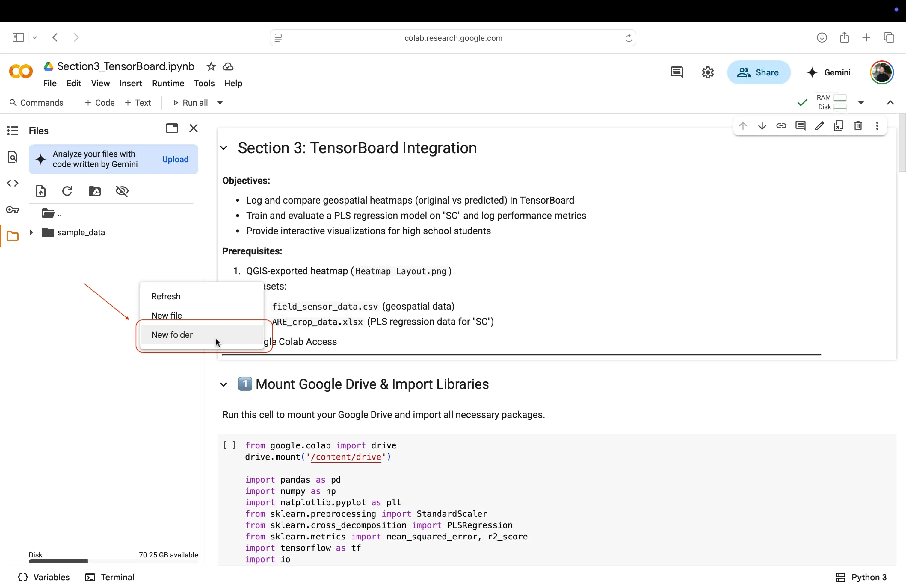Image resolution: width=906 pixels, height=588 pixels.
Task: Choose New folder in the context menu
Action: click(x=202, y=335)
